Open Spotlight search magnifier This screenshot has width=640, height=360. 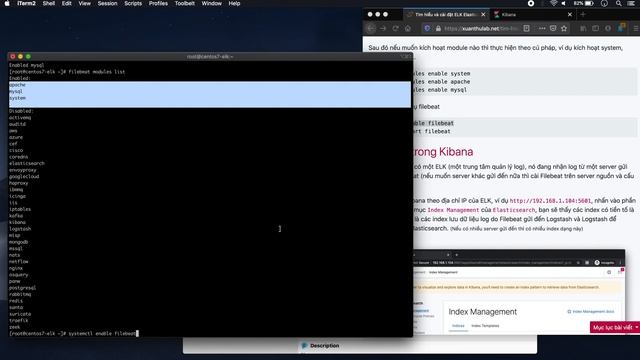[619, 3]
